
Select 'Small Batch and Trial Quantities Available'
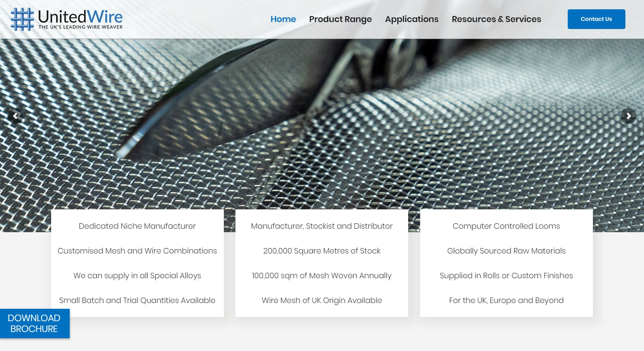pos(137,300)
